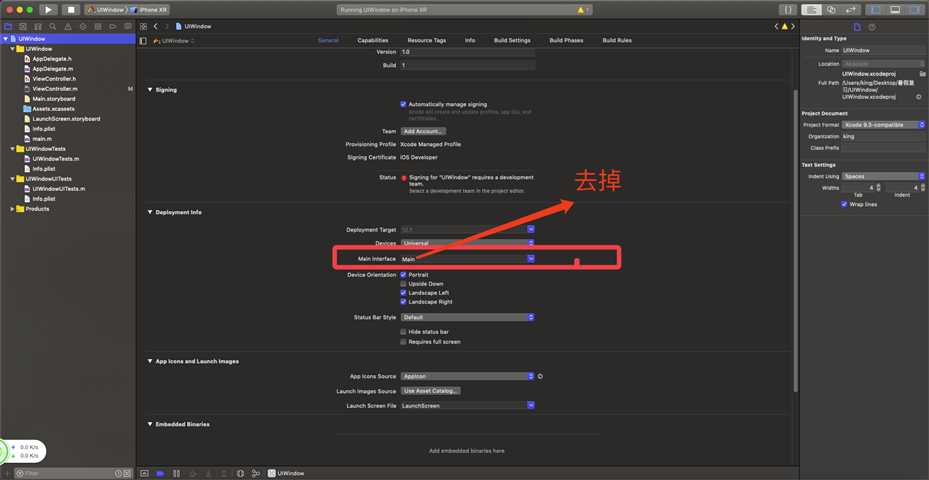
Task: Toggle the project targets list sidebar
Action: 143,41
